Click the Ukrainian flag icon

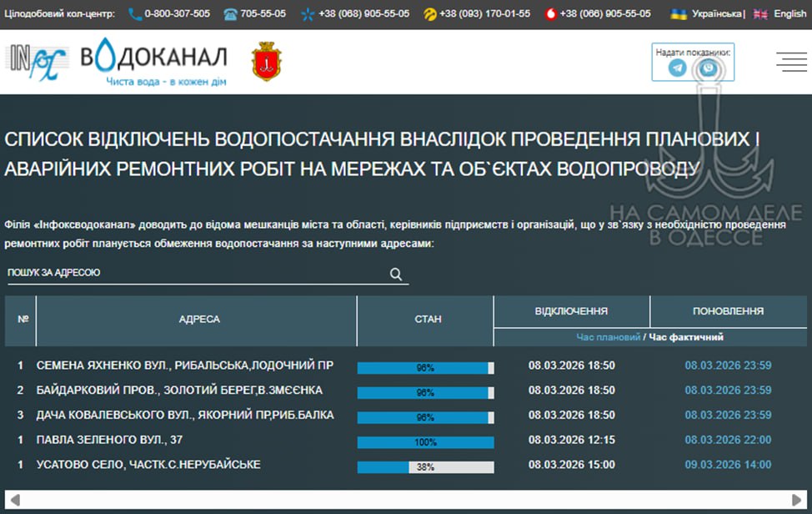click(679, 14)
